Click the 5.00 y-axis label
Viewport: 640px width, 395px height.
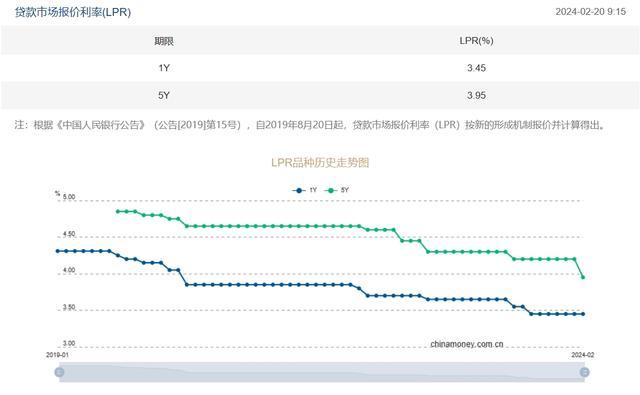click(x=69, y=197)
